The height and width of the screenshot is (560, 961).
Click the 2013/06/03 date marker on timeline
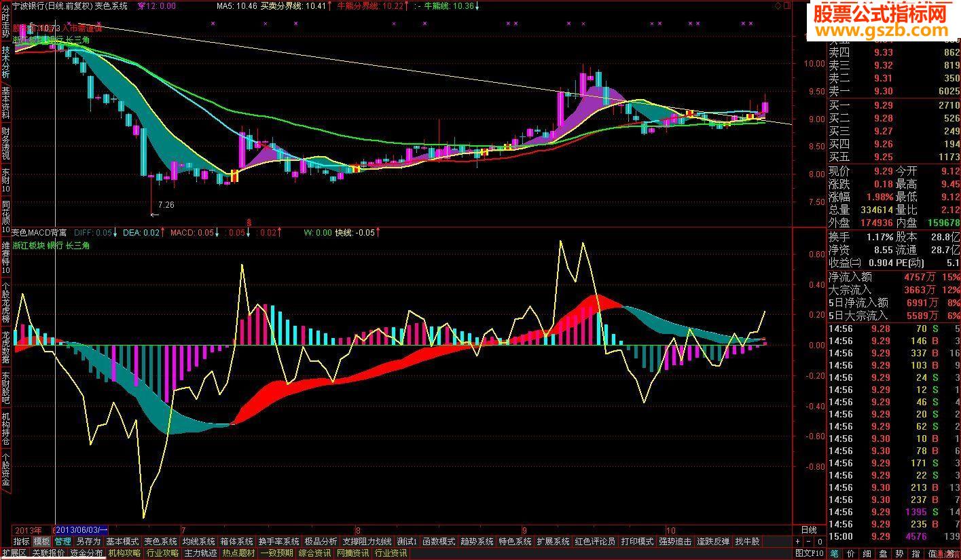tap(81, 529)
